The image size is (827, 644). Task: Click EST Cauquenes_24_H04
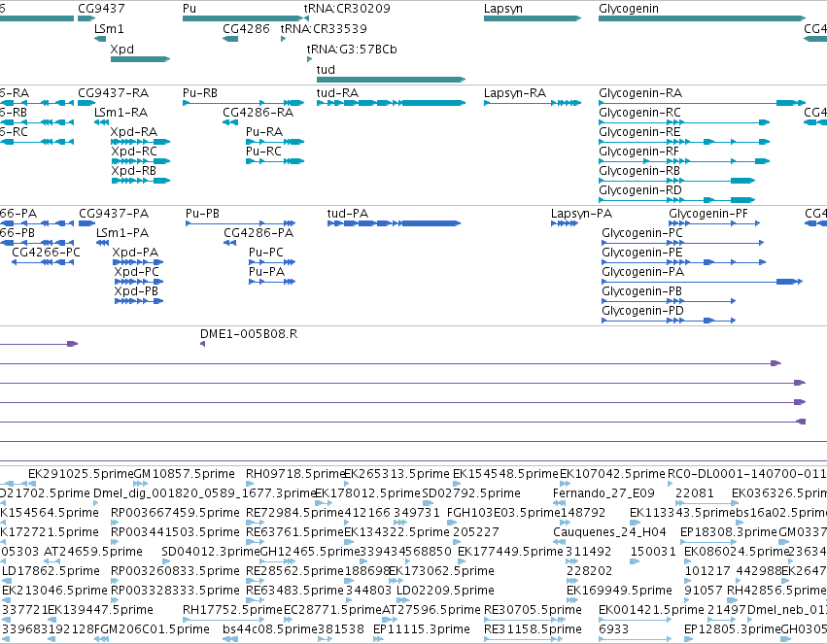click(x=609, y=532)
